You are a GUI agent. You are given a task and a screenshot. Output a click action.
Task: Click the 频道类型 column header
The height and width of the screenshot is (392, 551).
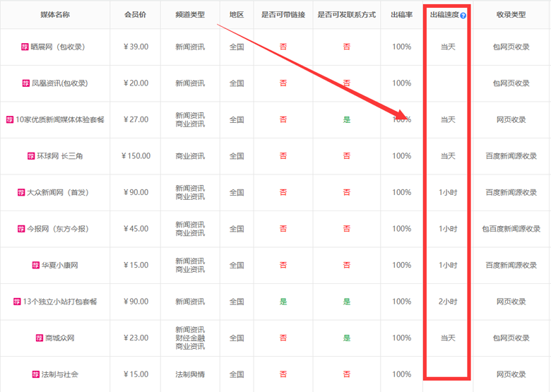click(x=190, y=15)
